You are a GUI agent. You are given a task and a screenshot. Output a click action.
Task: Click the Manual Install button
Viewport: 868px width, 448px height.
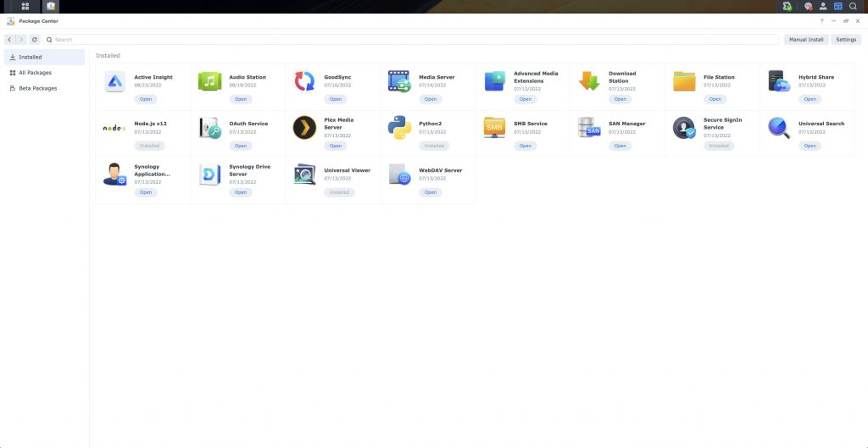806,40
